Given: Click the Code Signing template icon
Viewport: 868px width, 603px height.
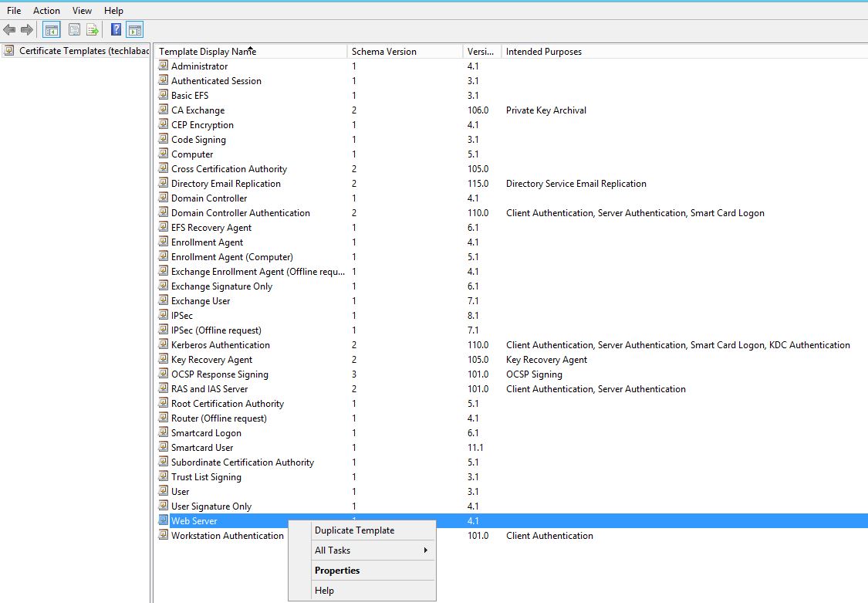Looking at the screenshot, I should tap(164, 139).
